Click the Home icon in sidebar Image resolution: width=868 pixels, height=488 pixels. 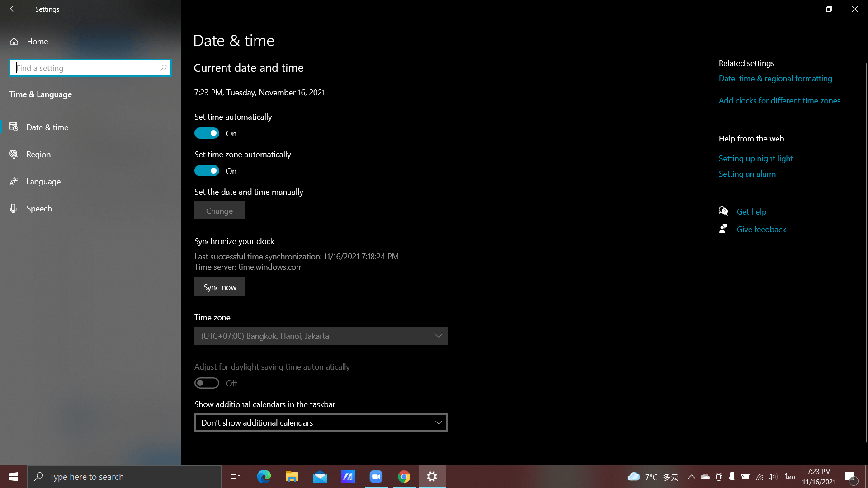point(14,42)
